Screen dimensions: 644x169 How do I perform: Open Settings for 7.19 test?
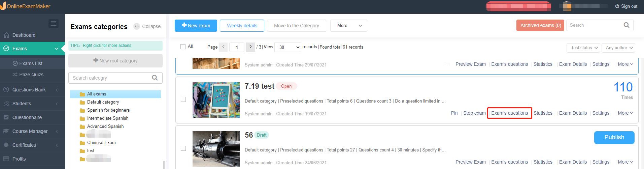(x=601, y=113)
